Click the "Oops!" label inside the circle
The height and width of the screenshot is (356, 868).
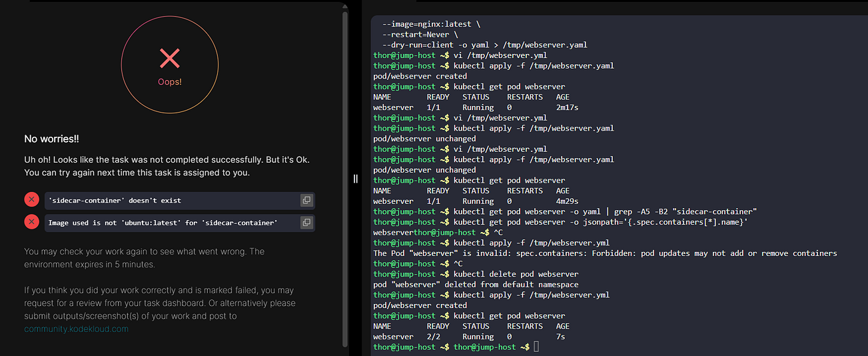click(x=170, y=81)
